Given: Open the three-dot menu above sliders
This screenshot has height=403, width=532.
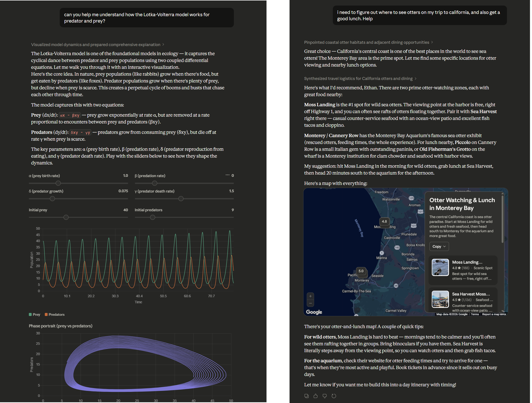Looking at the screenshot, I should click(227, 175).
